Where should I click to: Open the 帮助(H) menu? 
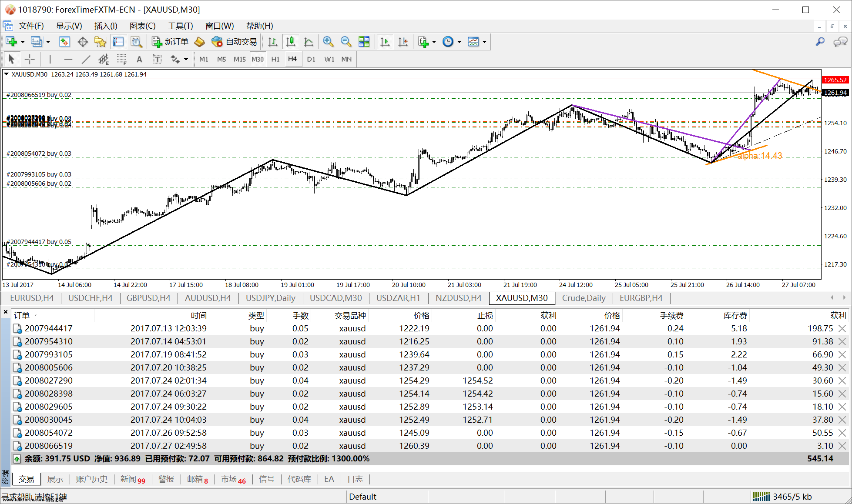pyautogui.click(x=259, y=26)
